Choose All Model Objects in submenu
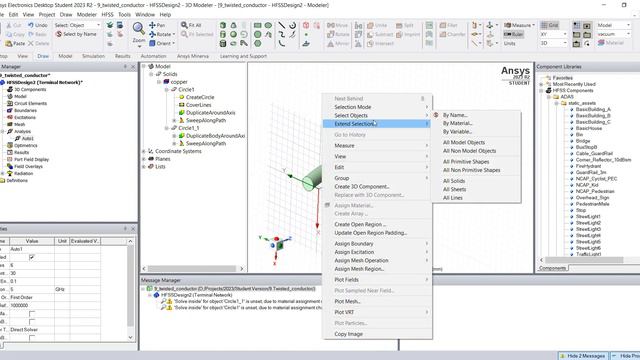The image size is (640, 360). (464, 142)
